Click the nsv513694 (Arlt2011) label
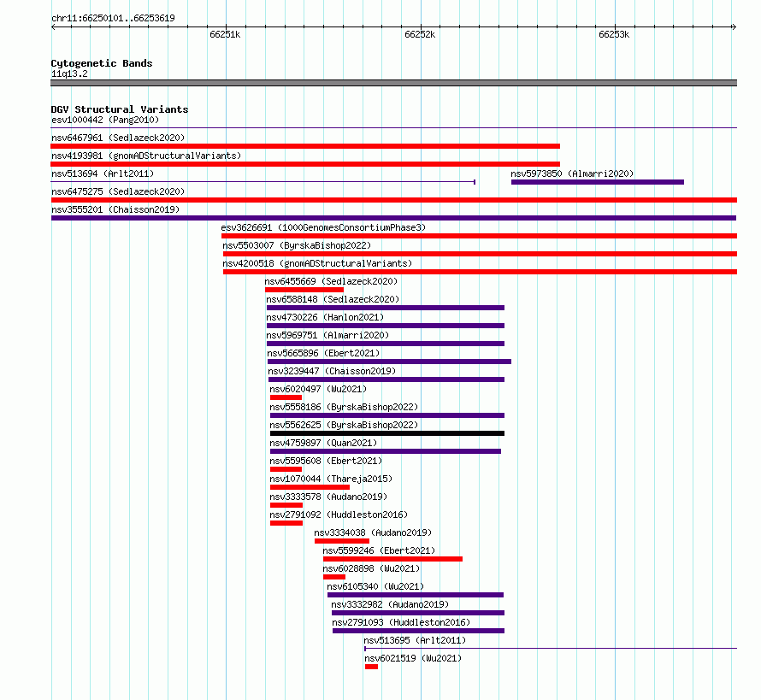The height and width of the screenshot is (700, 761). point(103,174)
